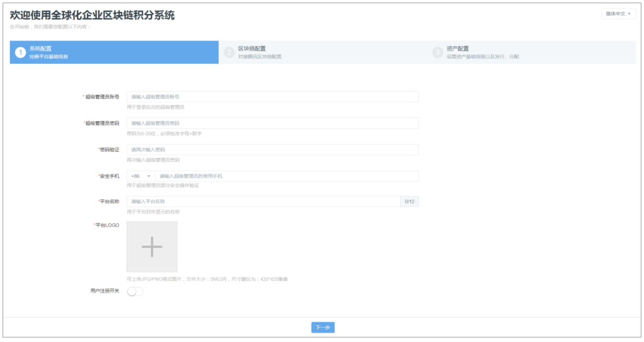Screen dimensions: 644x342
Task: Click the plus icon to upload 平台LOGO
Action: coord(152,247)
